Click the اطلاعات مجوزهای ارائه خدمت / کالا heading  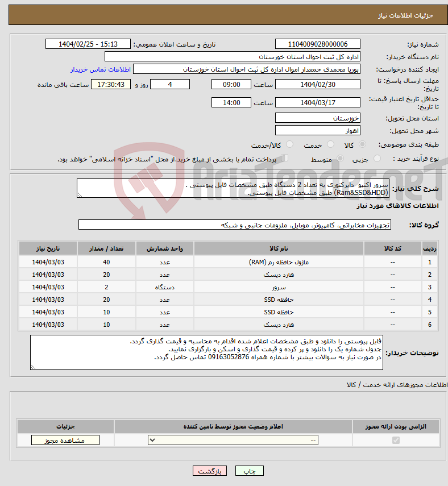[397, 385]
